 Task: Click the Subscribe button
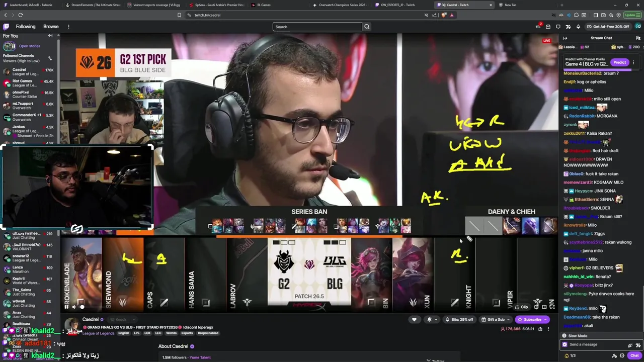coord(532,319)
